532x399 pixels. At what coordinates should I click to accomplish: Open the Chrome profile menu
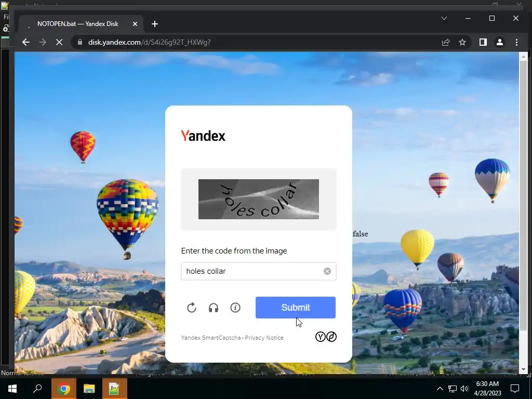499,42
